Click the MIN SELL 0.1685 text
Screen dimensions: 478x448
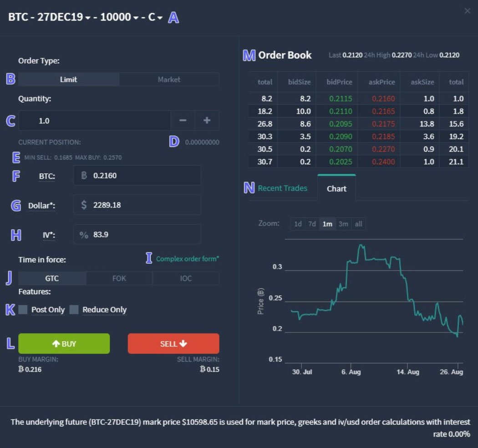48,157
